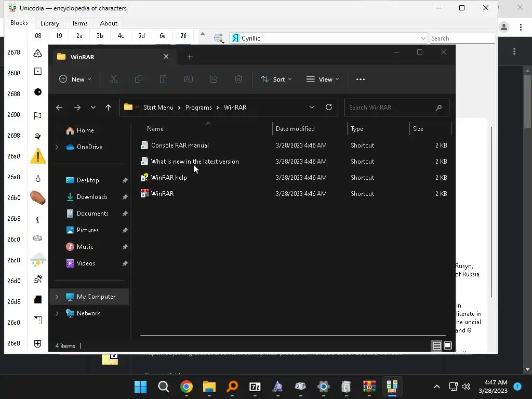Viewport: 532px width, 399px height.
Task: Refresh the WinRAR folder view
Action: click(x=329, y=107)
